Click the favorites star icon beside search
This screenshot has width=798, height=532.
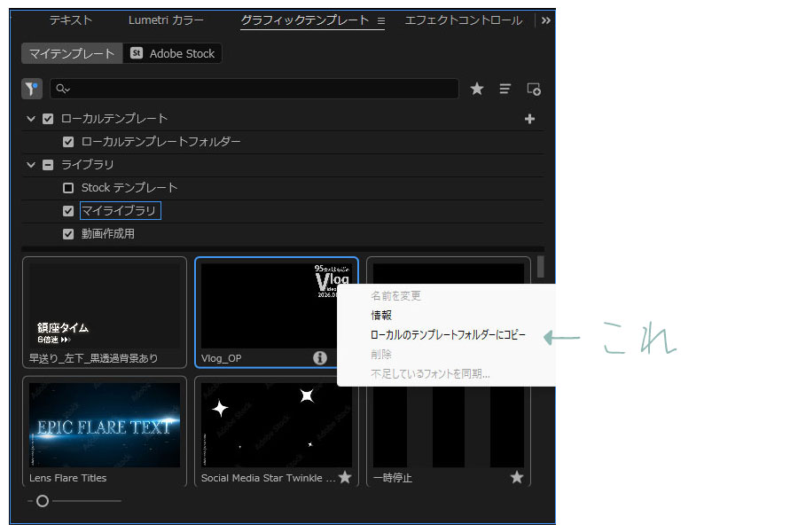[477, 89]
